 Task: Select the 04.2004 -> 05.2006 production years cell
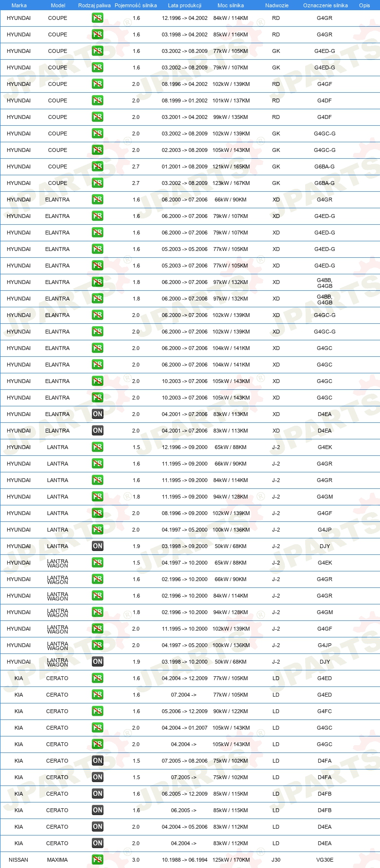185,827
